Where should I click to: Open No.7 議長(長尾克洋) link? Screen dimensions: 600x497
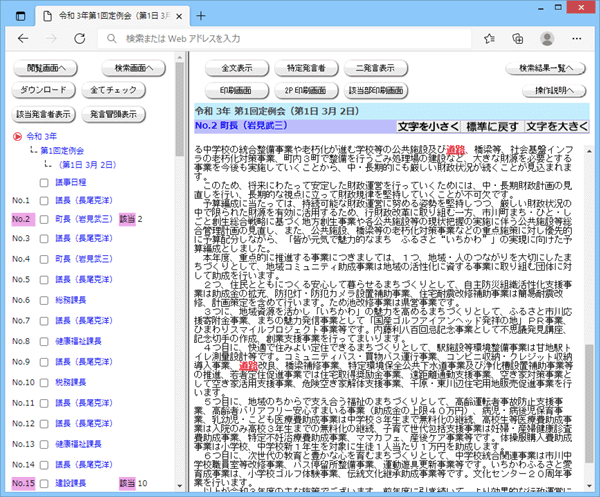pos(84,321)
